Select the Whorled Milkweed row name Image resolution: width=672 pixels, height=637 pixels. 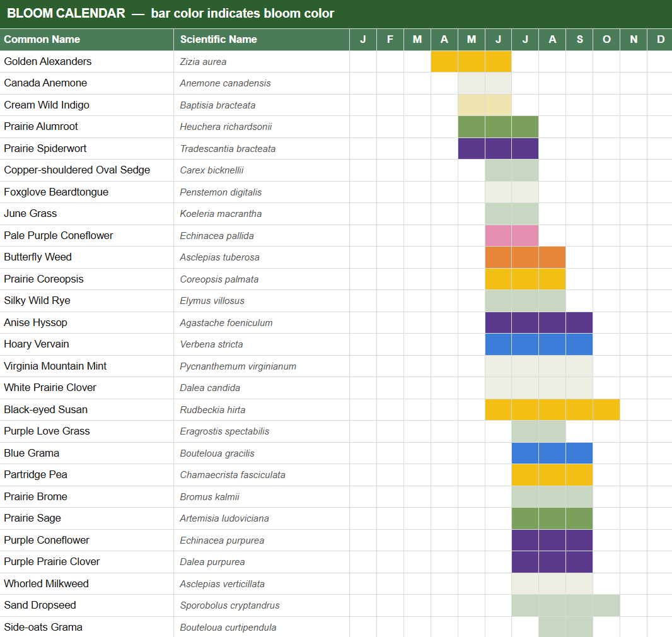46,583
